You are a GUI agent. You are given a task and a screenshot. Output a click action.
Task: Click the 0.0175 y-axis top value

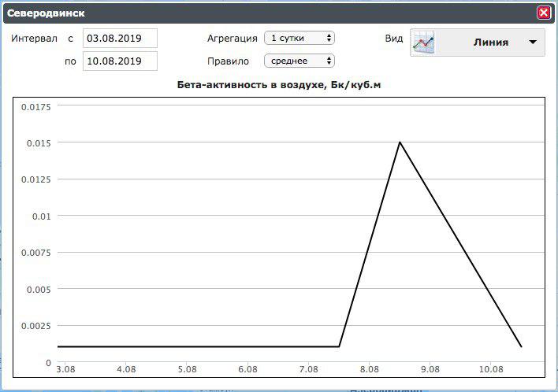pos(35,106)
